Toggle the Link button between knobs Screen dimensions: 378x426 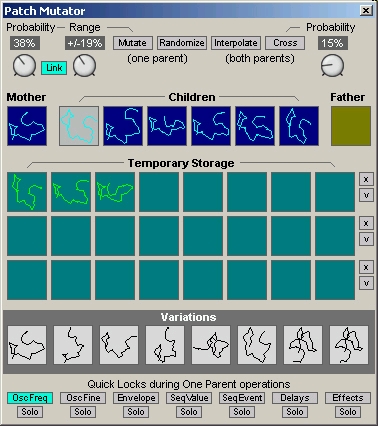tap(54, 68)
